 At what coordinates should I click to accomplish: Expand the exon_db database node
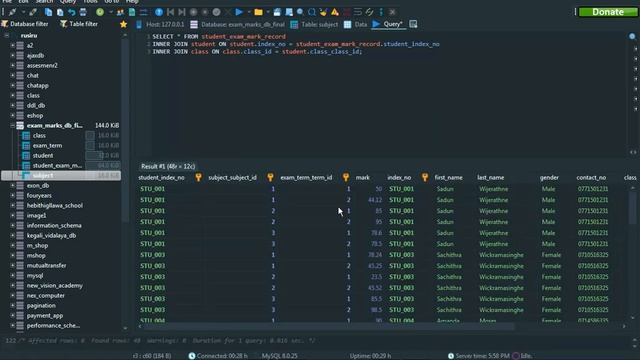click(x=13, y=185)
